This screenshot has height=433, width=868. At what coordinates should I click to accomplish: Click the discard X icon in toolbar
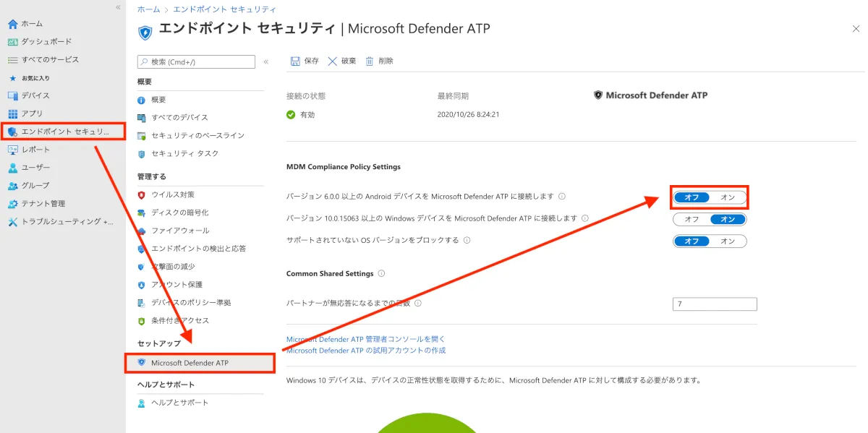333,61
